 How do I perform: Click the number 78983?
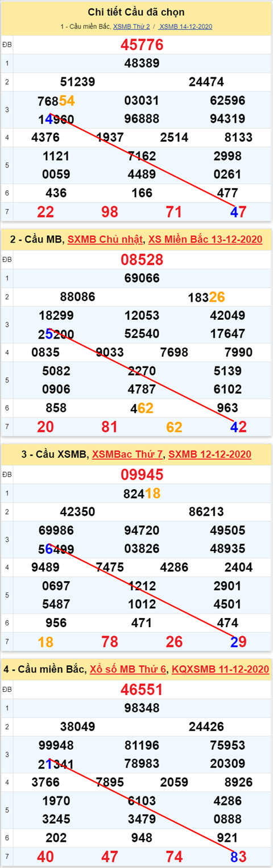pos(142,763)
